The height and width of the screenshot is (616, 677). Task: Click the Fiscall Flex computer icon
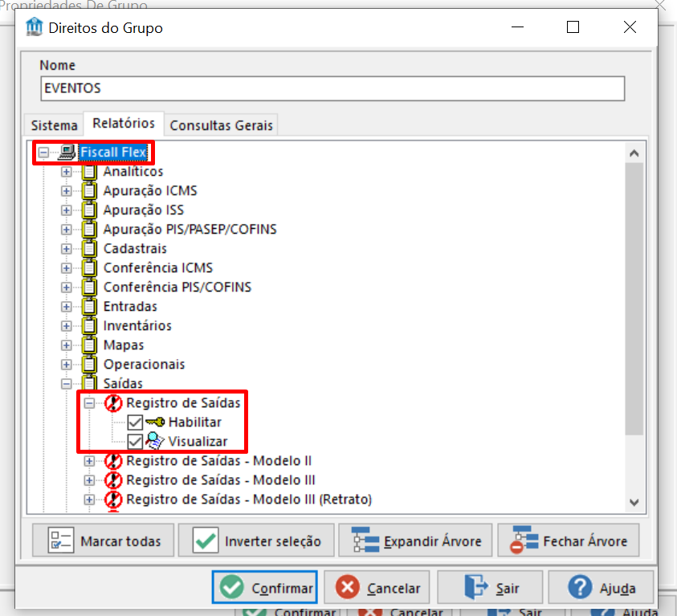pos(67,153)
